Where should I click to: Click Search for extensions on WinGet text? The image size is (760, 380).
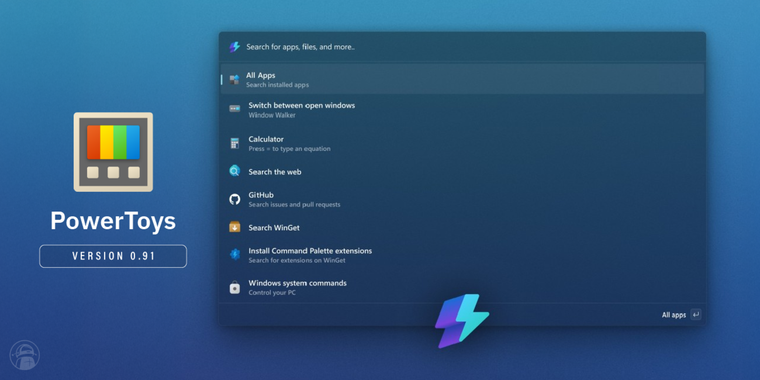297,260
